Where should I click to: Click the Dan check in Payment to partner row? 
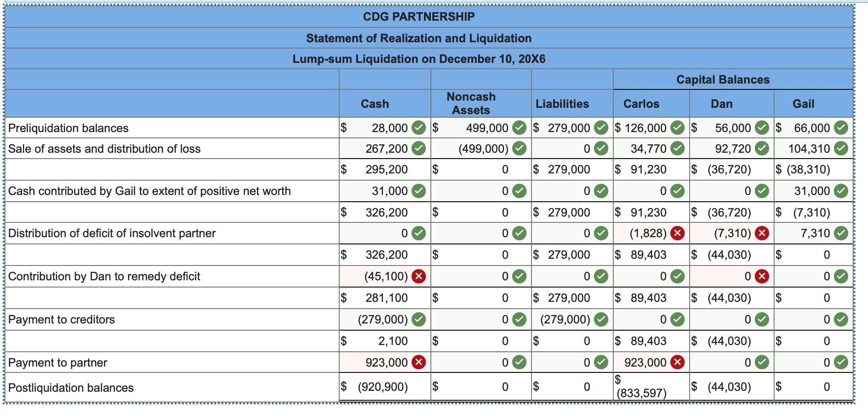click(762, 362)
